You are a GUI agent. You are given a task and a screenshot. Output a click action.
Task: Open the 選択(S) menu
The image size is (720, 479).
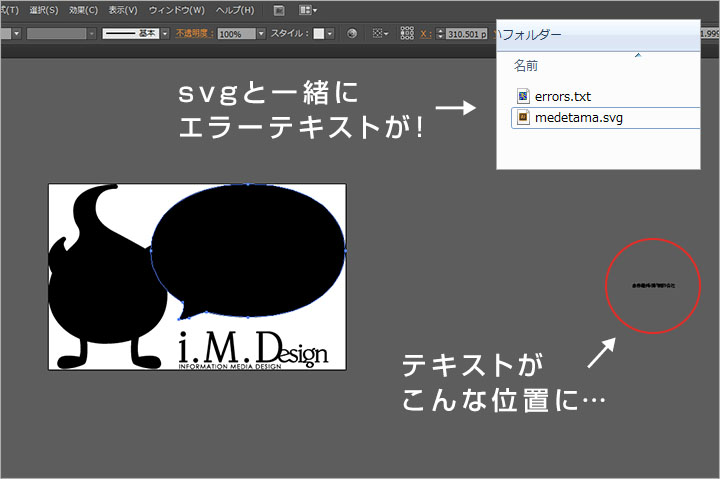pos(44,10)
